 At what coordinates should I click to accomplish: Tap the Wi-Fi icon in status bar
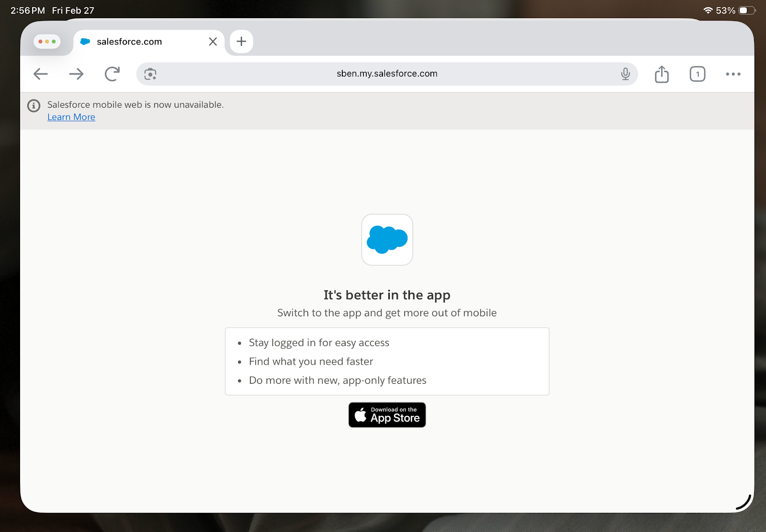(x=708, y=11)
